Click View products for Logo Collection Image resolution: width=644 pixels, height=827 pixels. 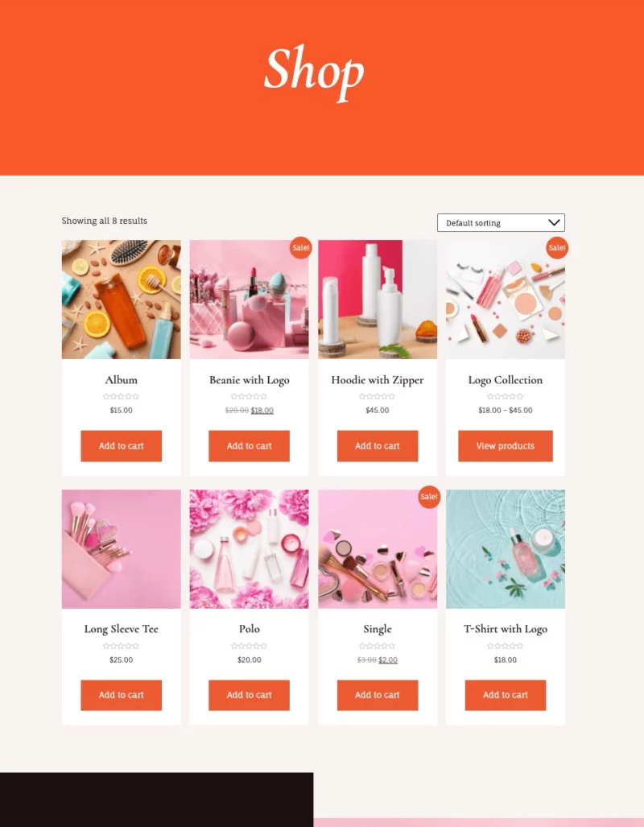point(506,445)
